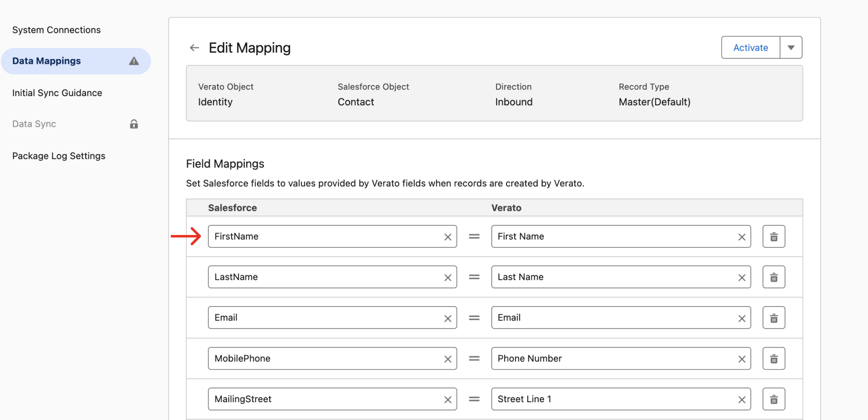
Task: Delete the LastName mapping row
Action: point(774,277)
